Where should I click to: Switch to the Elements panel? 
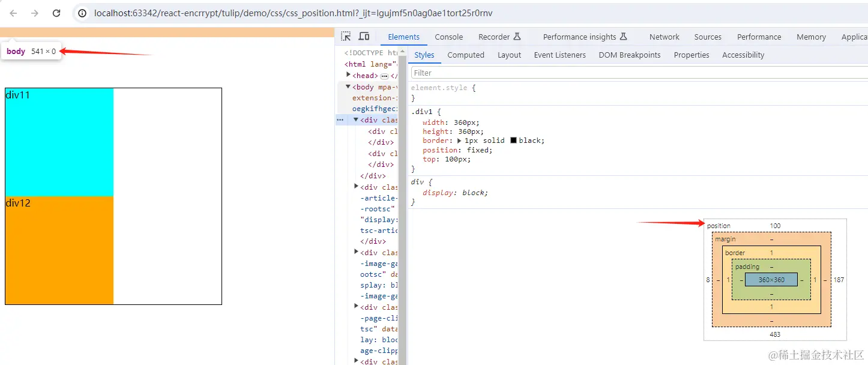(x=403, y=37)
